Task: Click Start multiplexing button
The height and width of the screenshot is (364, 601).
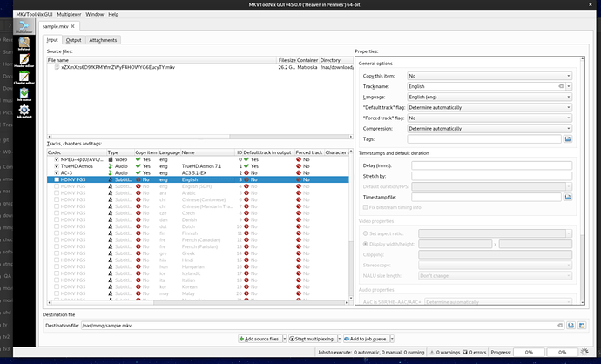Action: 313,339
